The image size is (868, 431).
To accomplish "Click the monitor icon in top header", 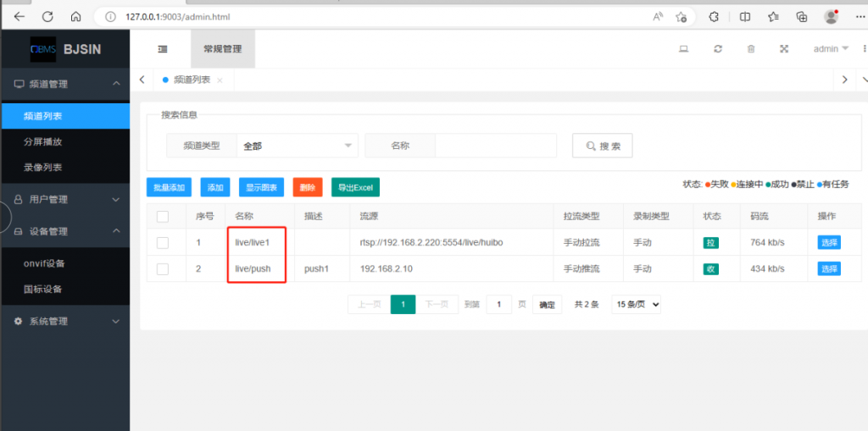I will coord(683,49).
